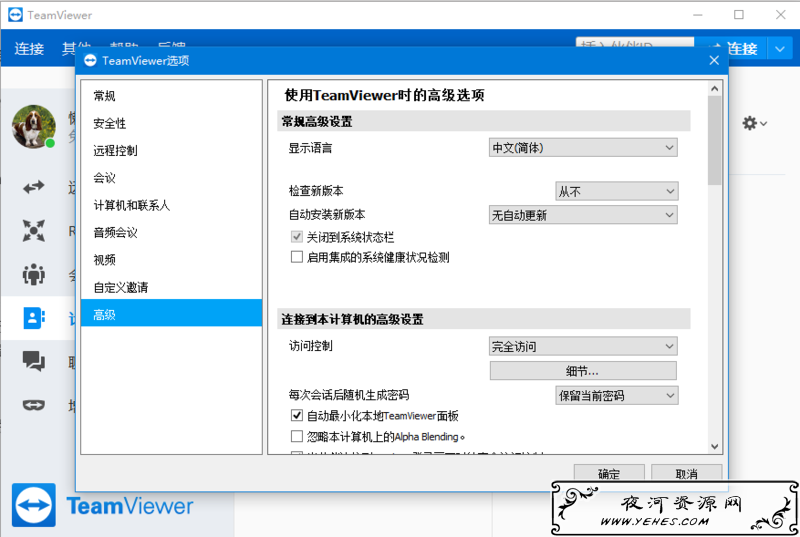Select 远程控制 in options list

point(171,150)
